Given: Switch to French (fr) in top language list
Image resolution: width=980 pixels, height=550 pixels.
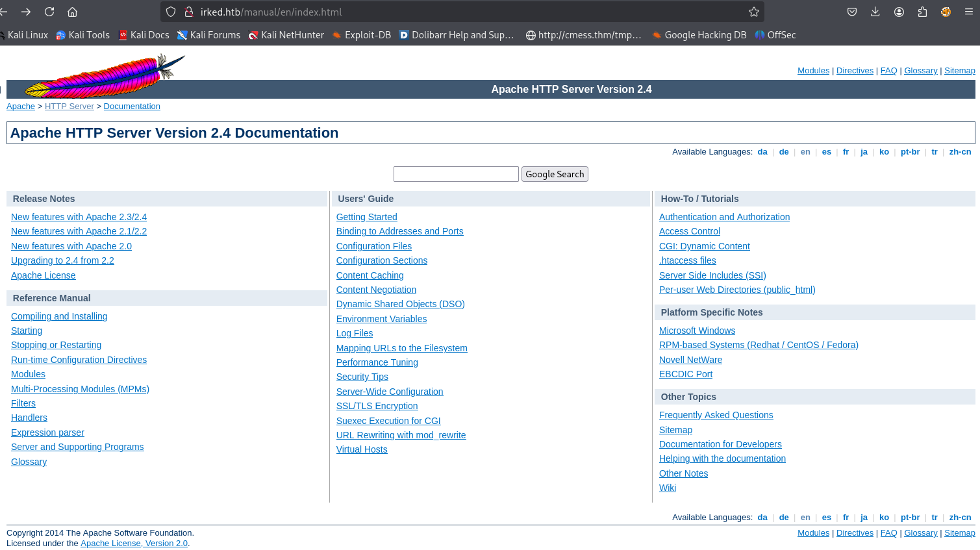Looking at the screenshot, I should click(x=846, y=152).
